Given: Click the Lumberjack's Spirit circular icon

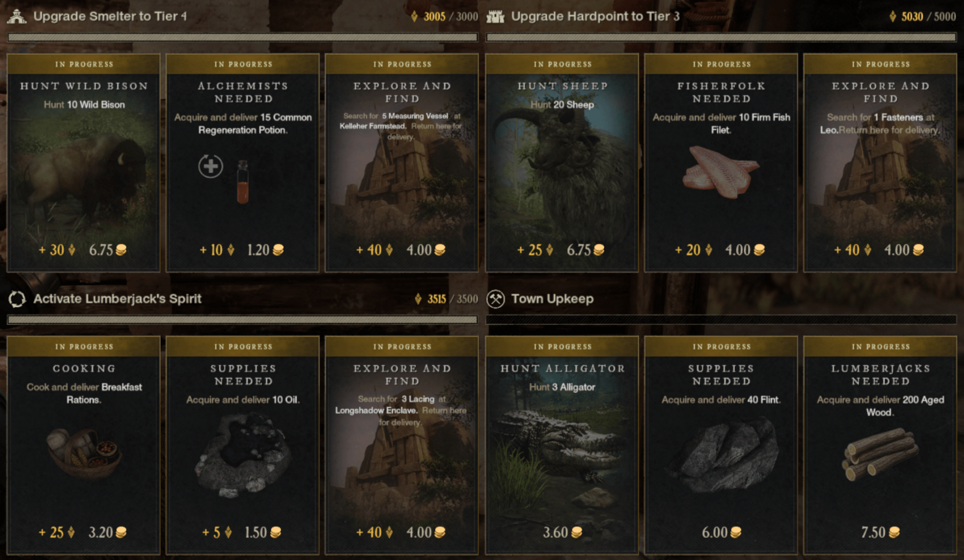Looking at the screenshot, I should 17,299.
